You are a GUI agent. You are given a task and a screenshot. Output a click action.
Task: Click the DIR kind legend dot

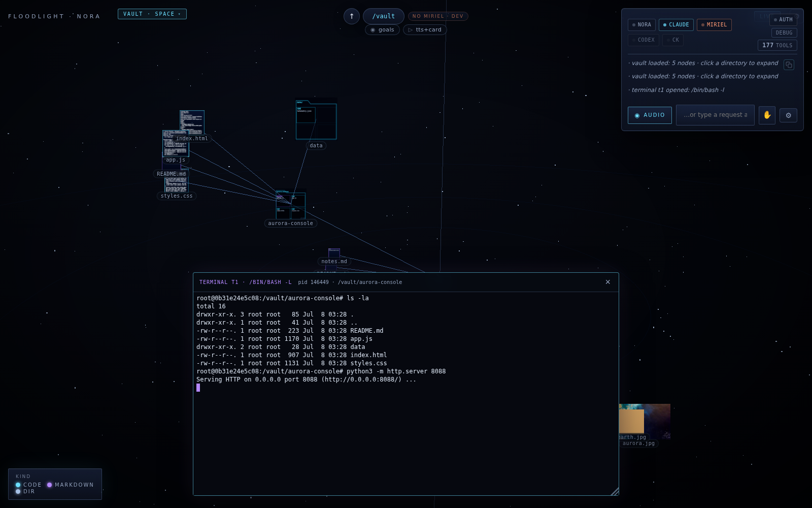click(18, 492)
